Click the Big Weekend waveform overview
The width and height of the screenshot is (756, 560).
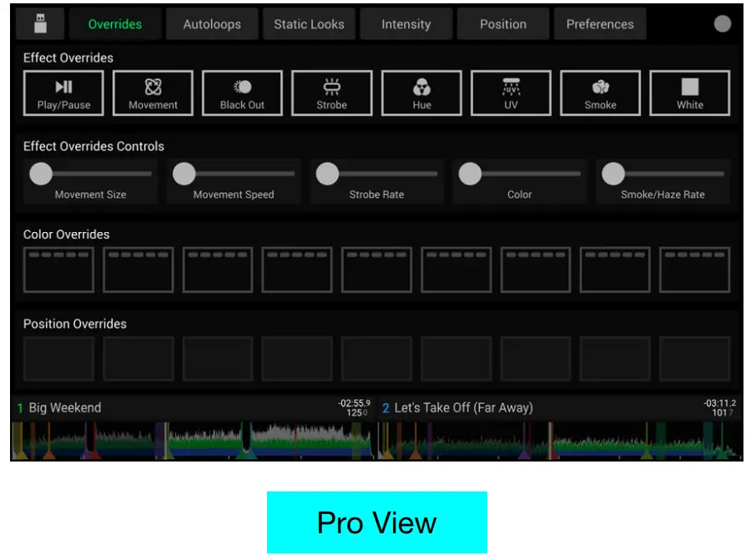[x=193, y=441]
